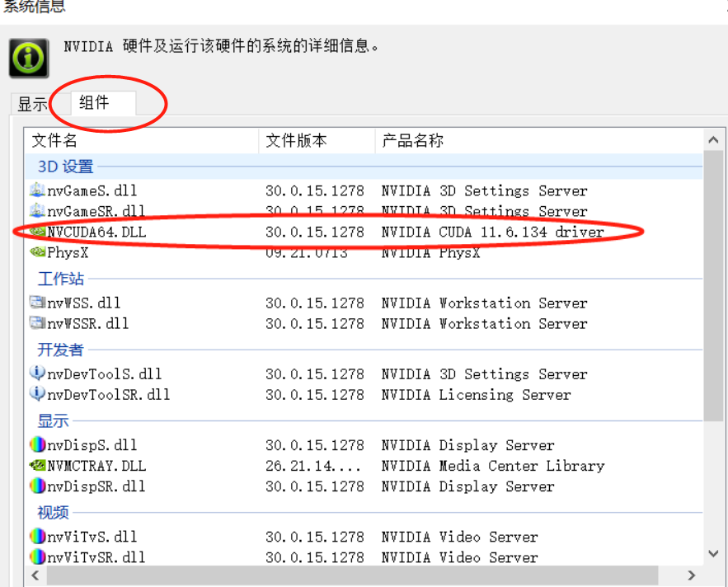Sort by 文件名 column header
Viewport: 728px width, 587px height.
point(141,141)
